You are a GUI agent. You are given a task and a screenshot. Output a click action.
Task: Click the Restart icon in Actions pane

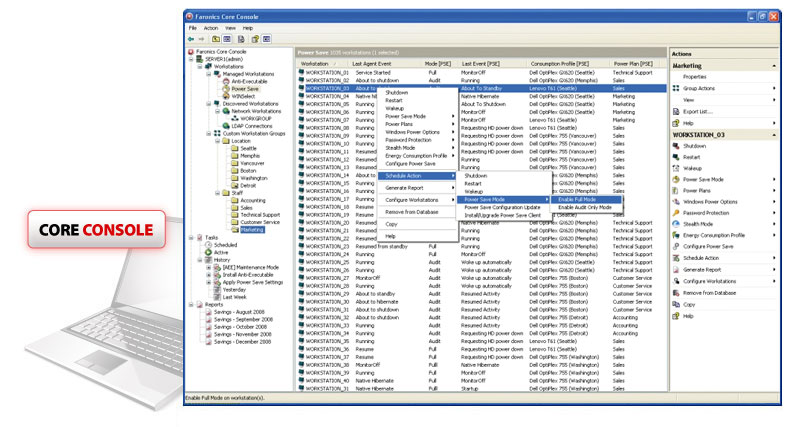676,157
